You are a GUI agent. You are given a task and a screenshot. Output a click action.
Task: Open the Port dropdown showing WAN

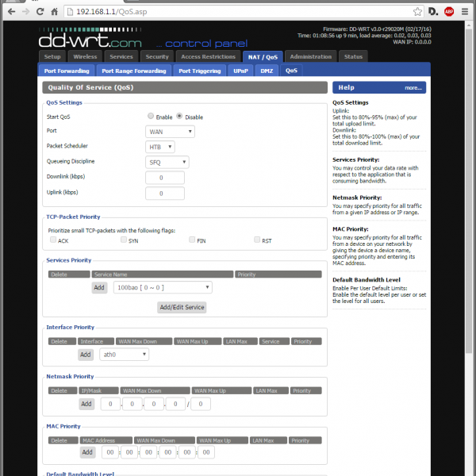170,132
